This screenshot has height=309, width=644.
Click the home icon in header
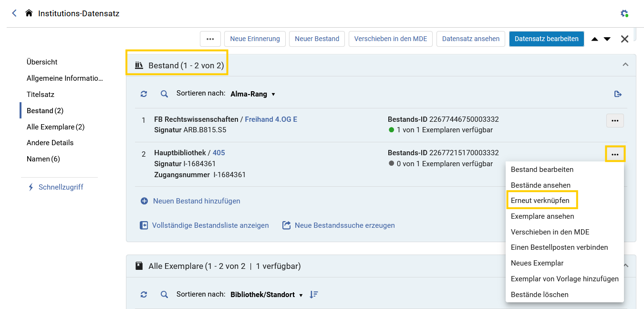click(x=29, y=13)
